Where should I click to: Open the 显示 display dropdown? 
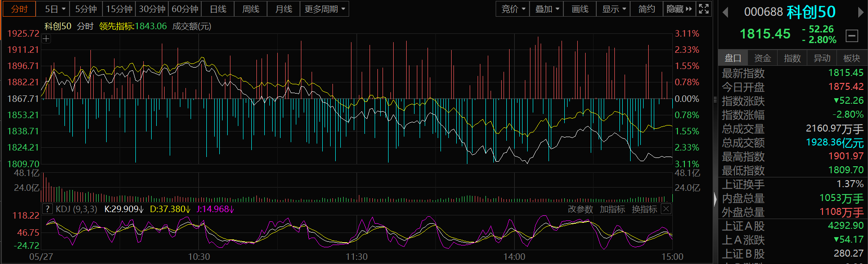coord(614,9)
